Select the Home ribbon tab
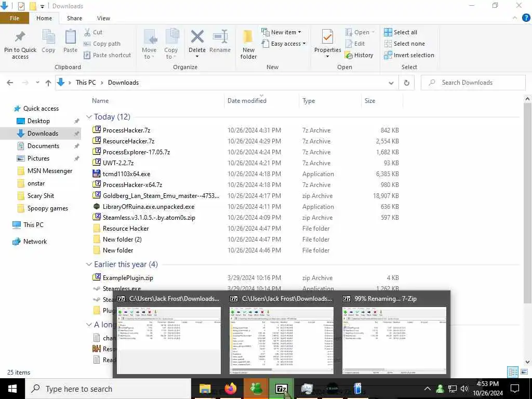 (44, 18)
